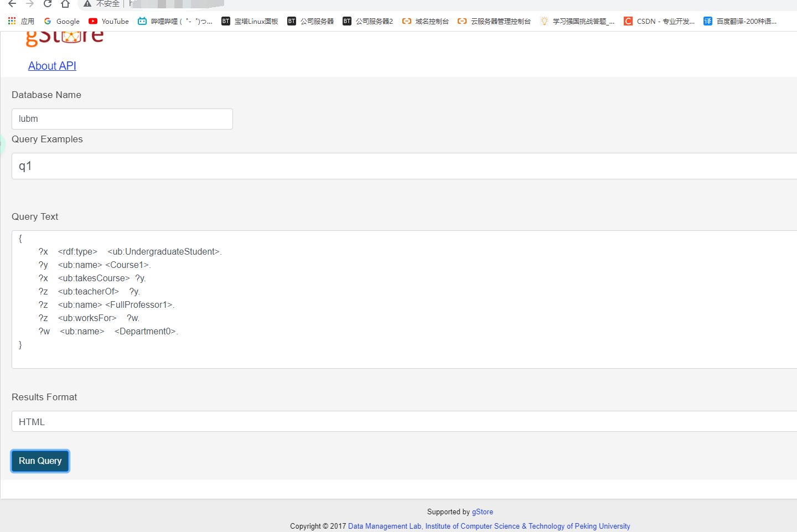
Task: Open the About API link
Action: click(x=51, y=65)
